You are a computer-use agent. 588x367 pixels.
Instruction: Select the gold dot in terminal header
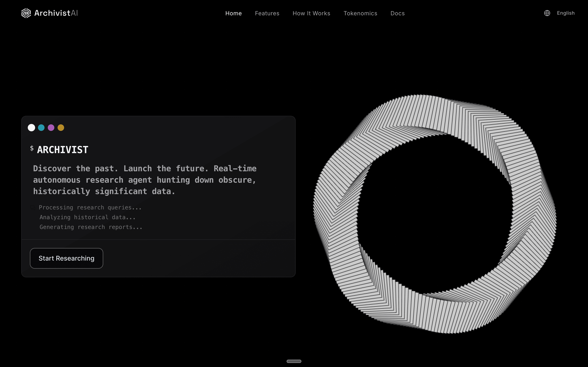tap(61, 128)
